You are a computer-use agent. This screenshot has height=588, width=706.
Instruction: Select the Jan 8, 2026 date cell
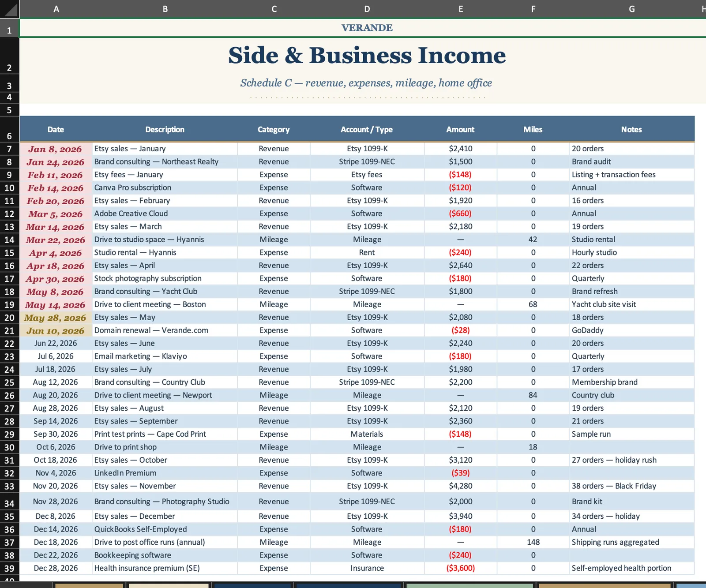[x=56, y=149]
